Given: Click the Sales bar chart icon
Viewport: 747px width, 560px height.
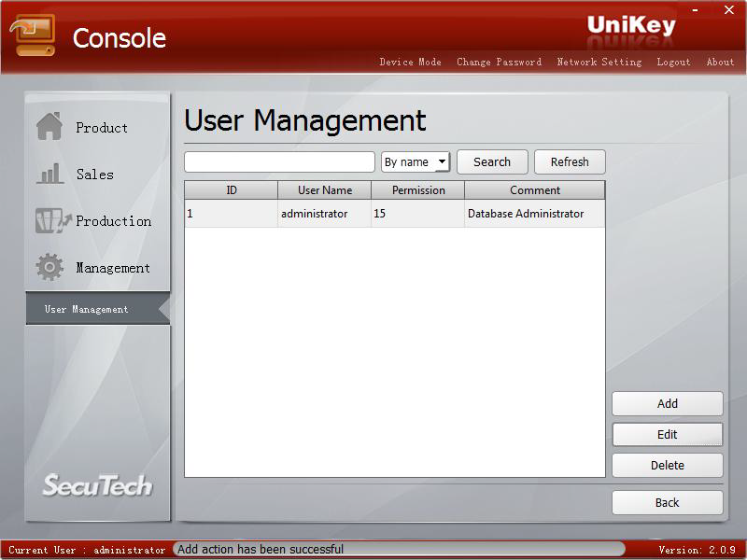Looking at the screenshot, I should 49,174.
